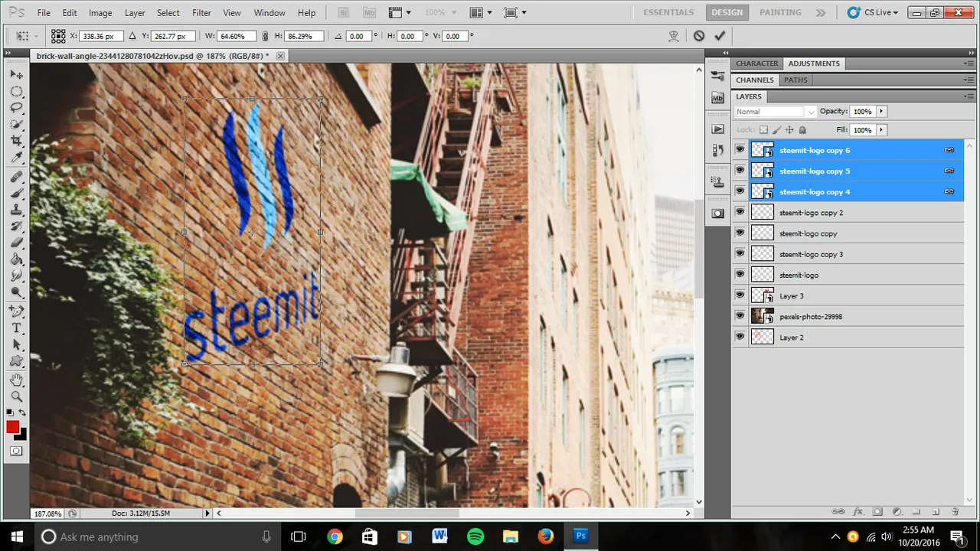
Task: Select the Brush tool
Action: click(16, 194)
